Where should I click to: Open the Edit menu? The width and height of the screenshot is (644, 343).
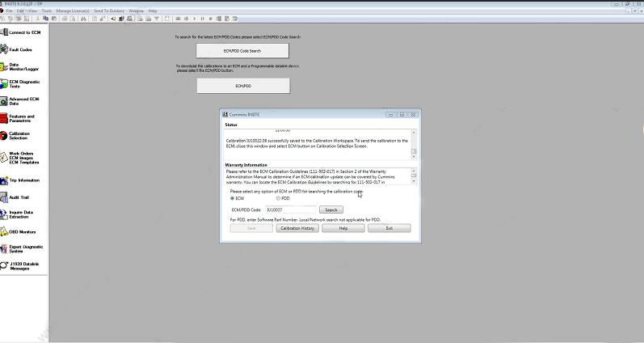pyautogui.click(x=20, y=11)
